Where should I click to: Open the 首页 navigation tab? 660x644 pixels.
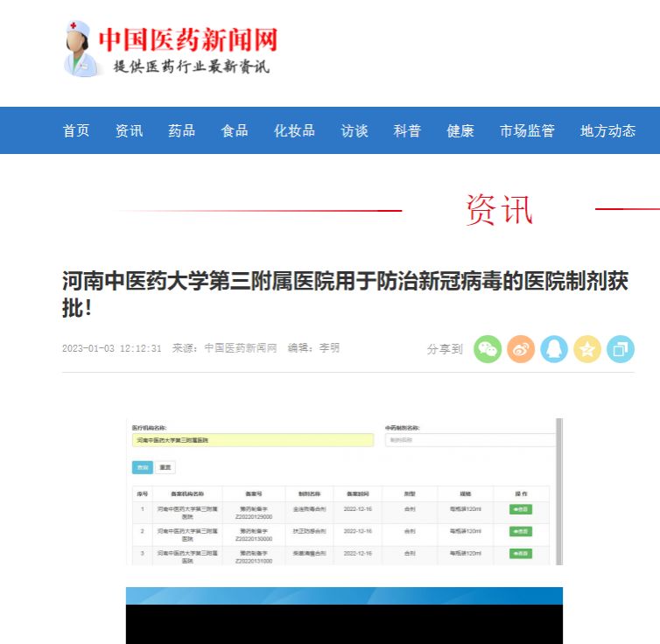[x=76, y=130]
